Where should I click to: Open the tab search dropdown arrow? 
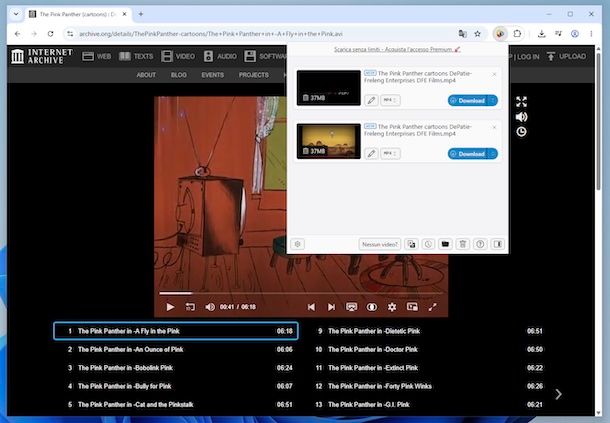click(16, 14)
